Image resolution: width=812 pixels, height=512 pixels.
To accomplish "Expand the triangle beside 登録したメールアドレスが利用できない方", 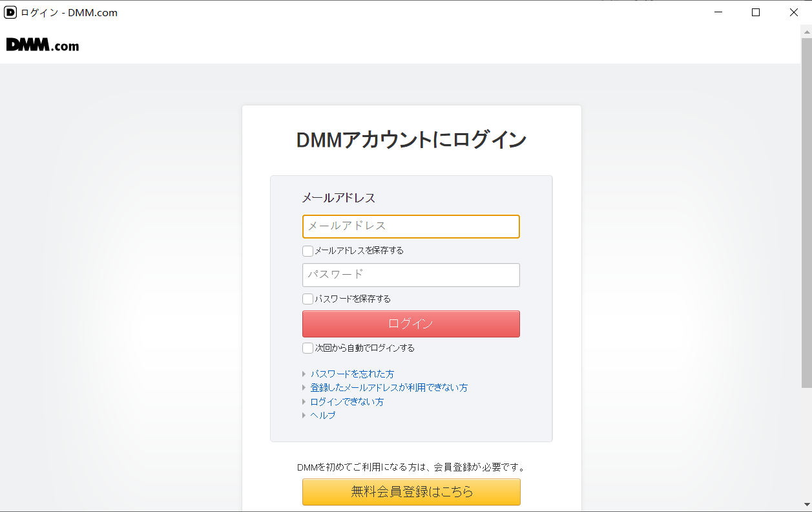I will (x=304, y=387).
